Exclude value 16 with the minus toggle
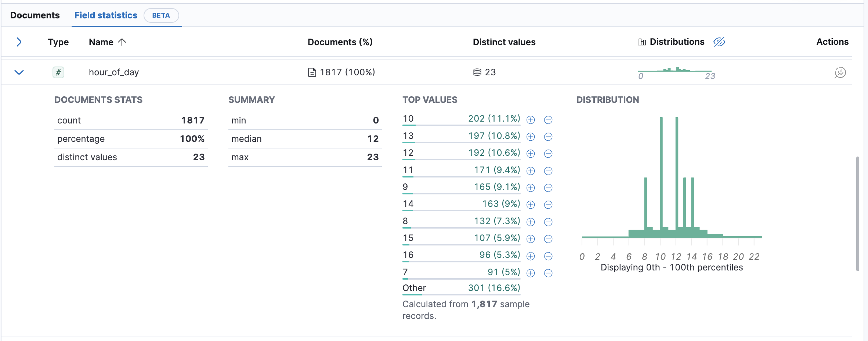The height and width of the screenshot is (341, 868). tap(548, 256)
